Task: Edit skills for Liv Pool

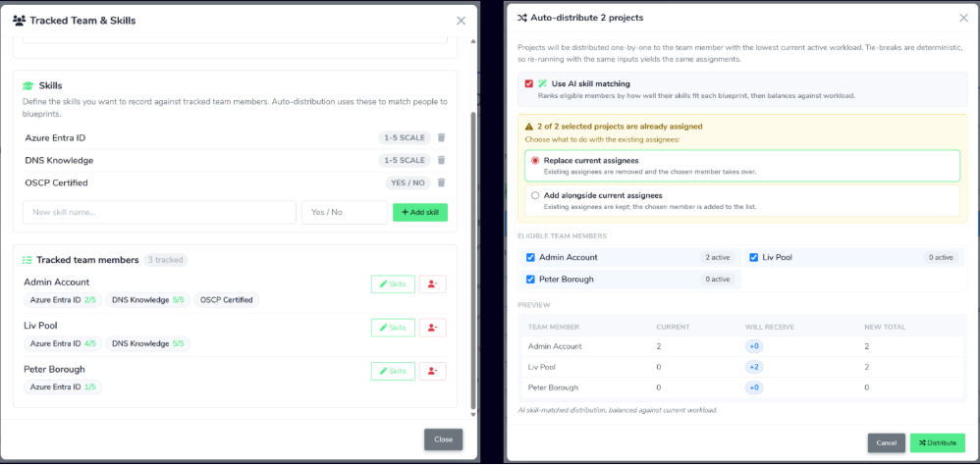Action: 393,328
